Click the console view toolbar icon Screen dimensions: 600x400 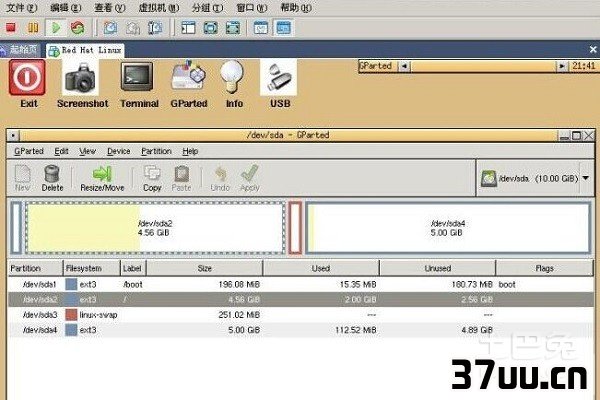pos(284,28)
